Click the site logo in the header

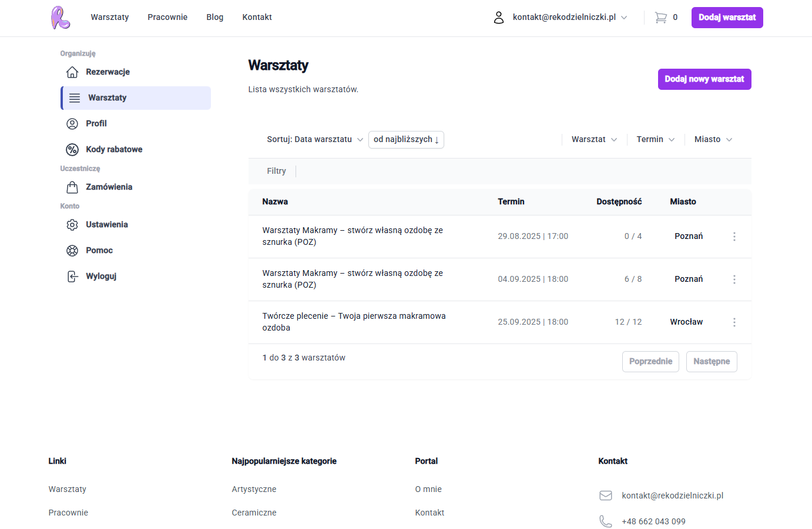tap(60, 18)
